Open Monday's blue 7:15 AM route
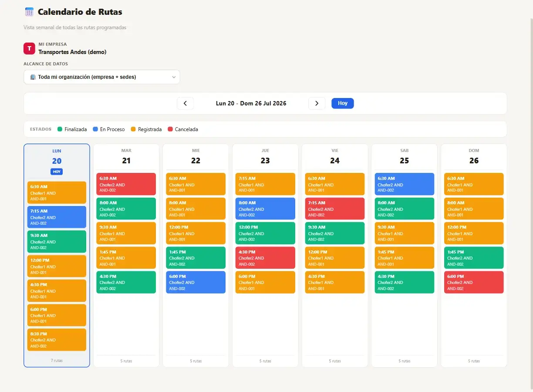533x392 pixels. tap(57, 217)
